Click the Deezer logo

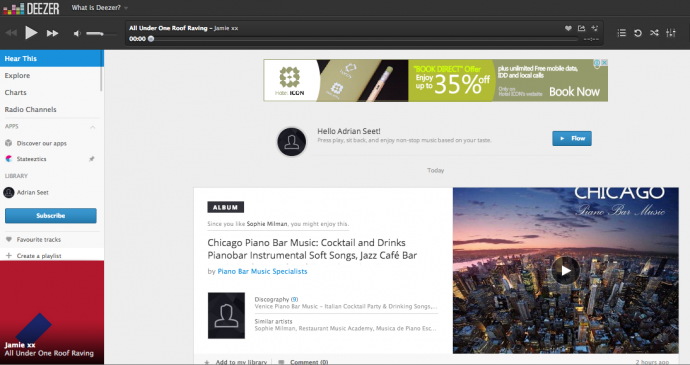point(31,8)
